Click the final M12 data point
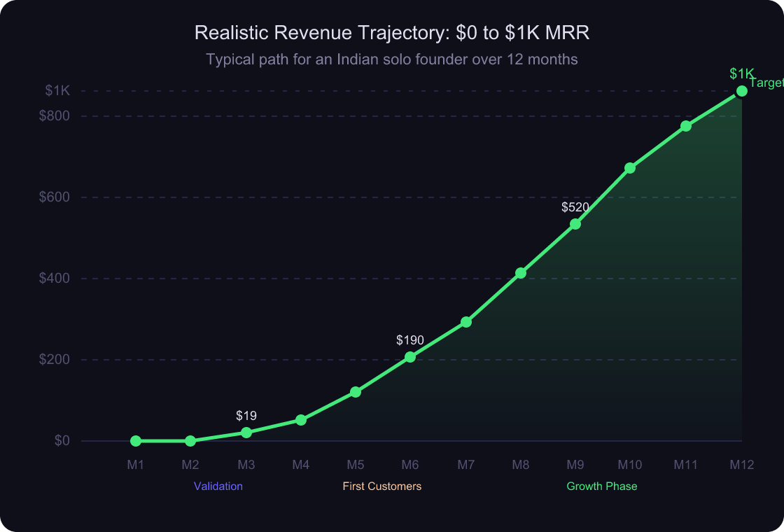Image resolution: width=784 pixels, height=532 pixels. point(741,91)
